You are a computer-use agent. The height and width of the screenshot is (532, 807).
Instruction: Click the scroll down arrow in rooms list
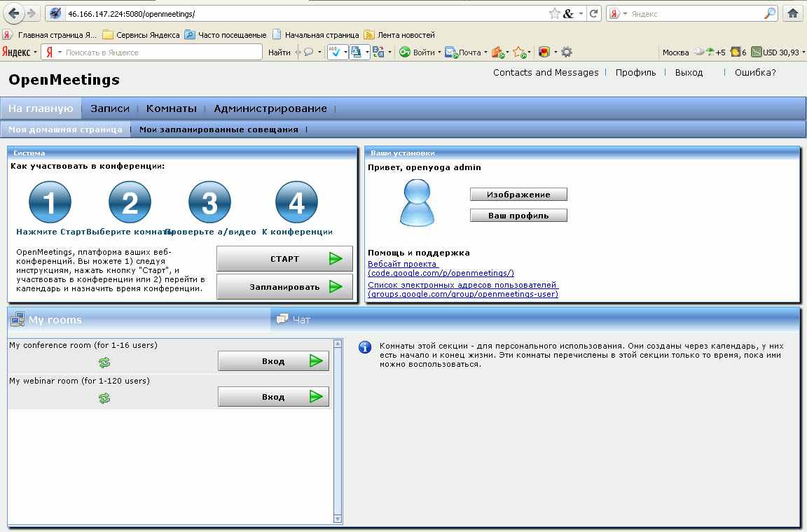tap(338, 519)
